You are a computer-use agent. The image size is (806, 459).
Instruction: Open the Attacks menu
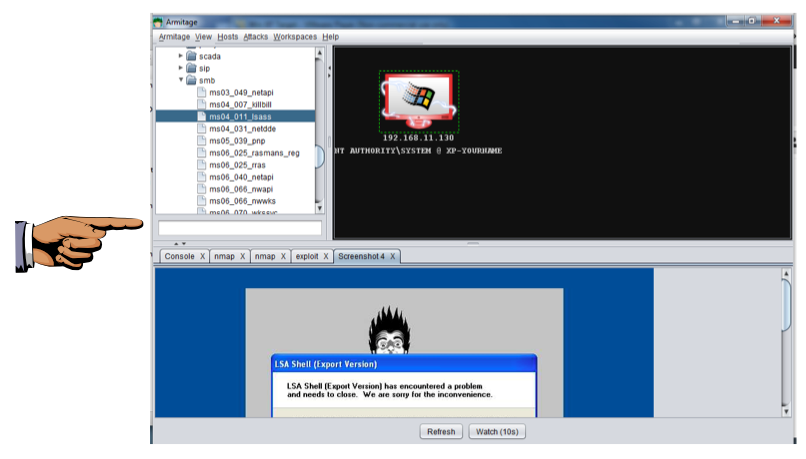255,37
